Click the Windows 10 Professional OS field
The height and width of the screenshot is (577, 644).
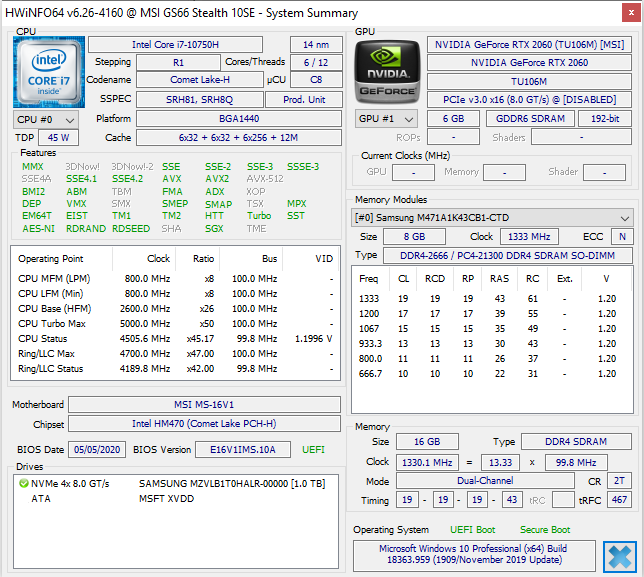tap(474, 554)
